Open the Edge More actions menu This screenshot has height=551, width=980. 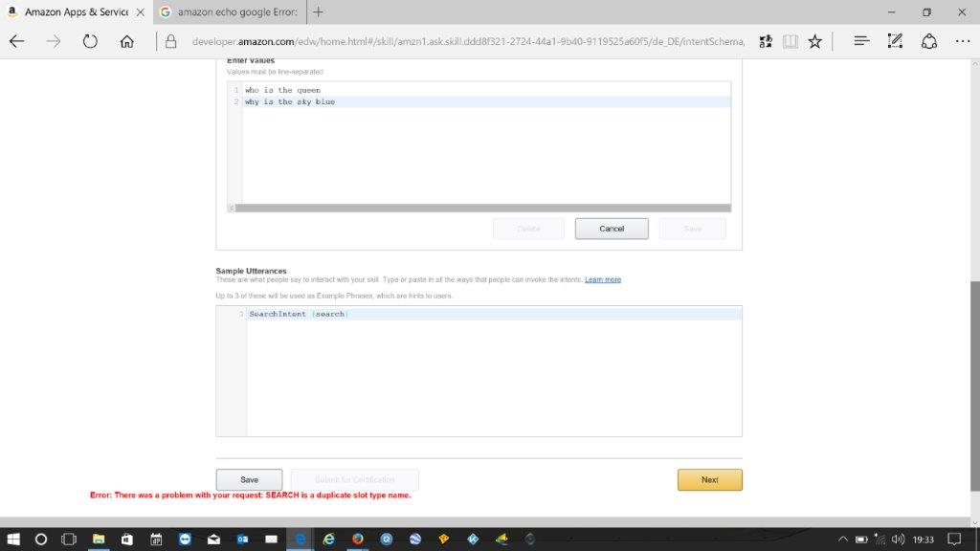click(x=962, y=41)
